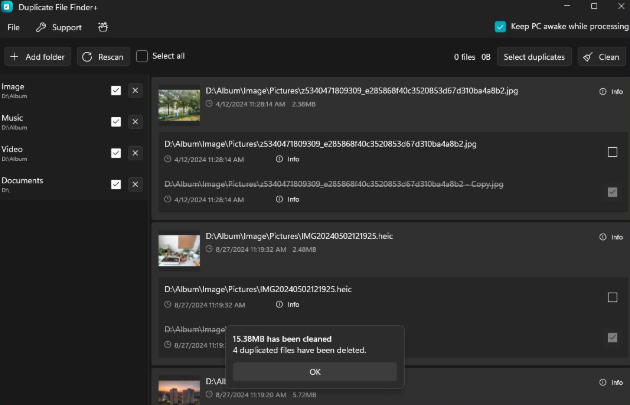
Task: Click the checkbox of the deleted heic copy row
Action: tap(612, 338)
